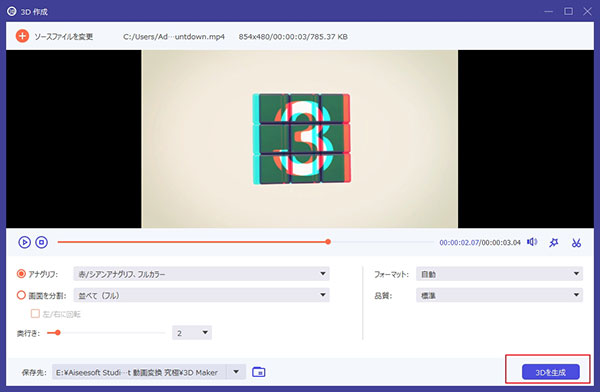Click the source file path C:/Users/Ad···untdown.mp4

pos(174,37)
